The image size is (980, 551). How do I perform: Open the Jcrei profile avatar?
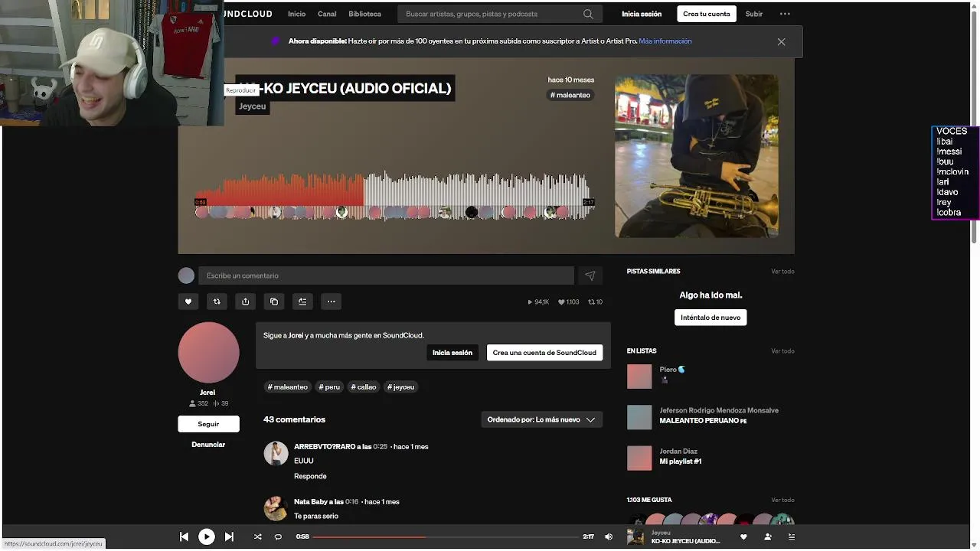[208, 352]
